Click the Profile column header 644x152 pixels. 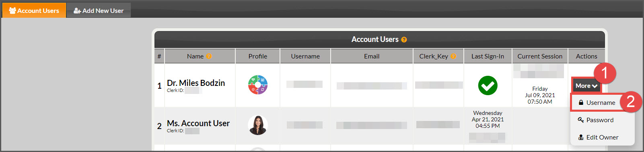click(257, 56)
